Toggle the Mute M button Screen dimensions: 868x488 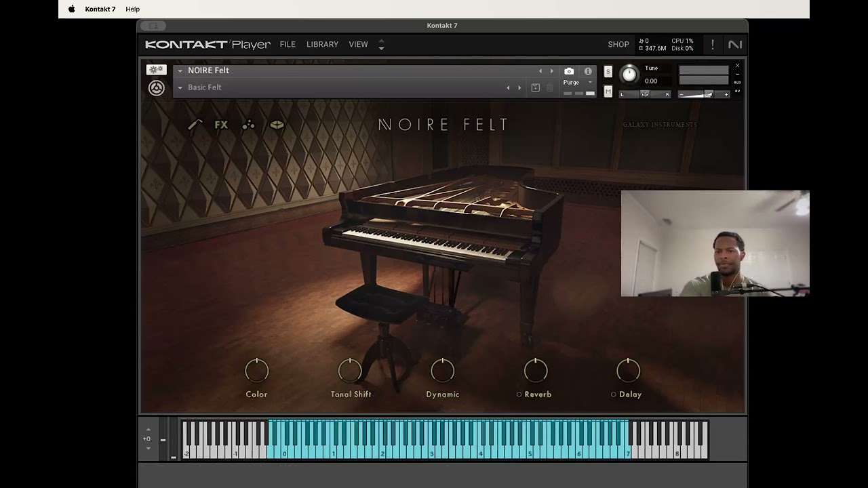click(608, 91)
